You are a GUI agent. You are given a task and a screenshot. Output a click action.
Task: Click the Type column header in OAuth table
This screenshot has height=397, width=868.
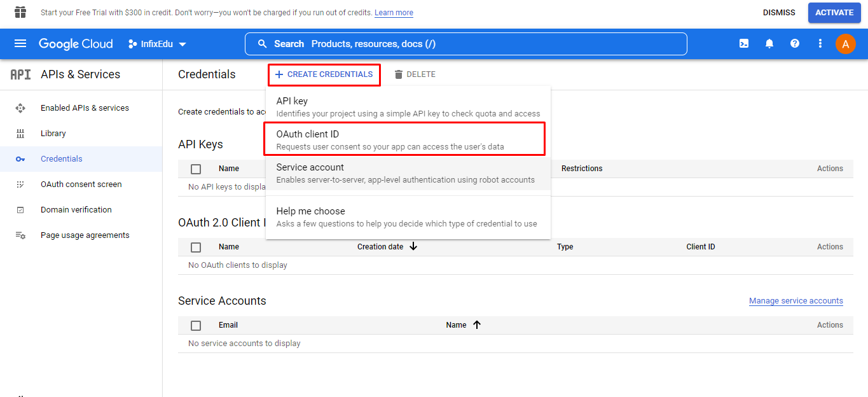(x=565, y=247)
